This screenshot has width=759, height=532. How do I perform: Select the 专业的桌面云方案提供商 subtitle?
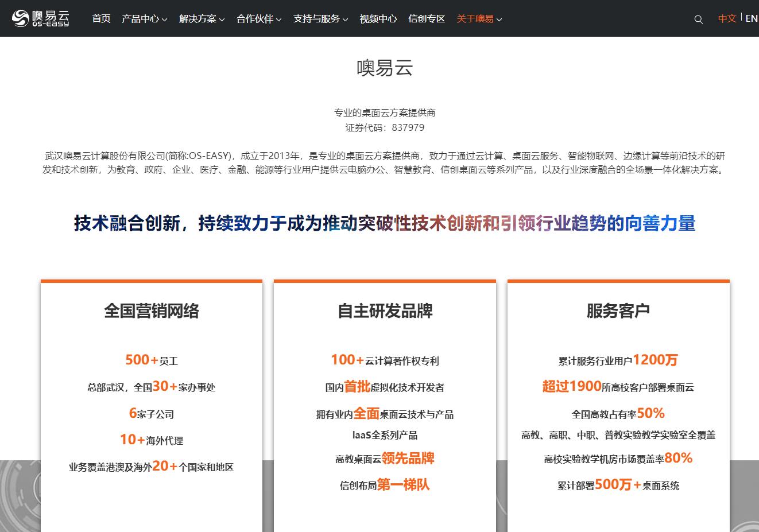(x=385, y=112)
